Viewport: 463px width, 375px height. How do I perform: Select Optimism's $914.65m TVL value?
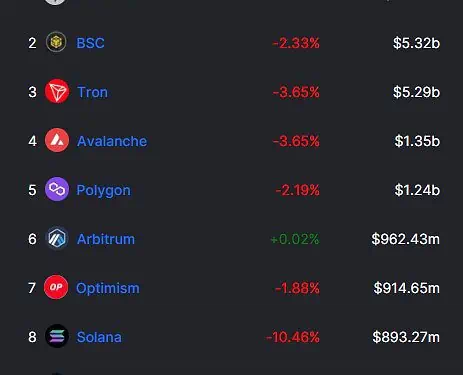coord(406,288)
